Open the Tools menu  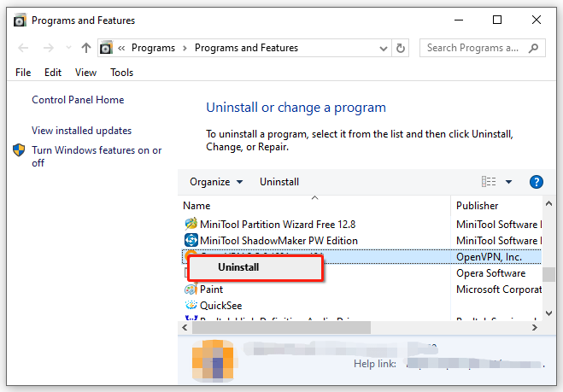pos(121,73)
